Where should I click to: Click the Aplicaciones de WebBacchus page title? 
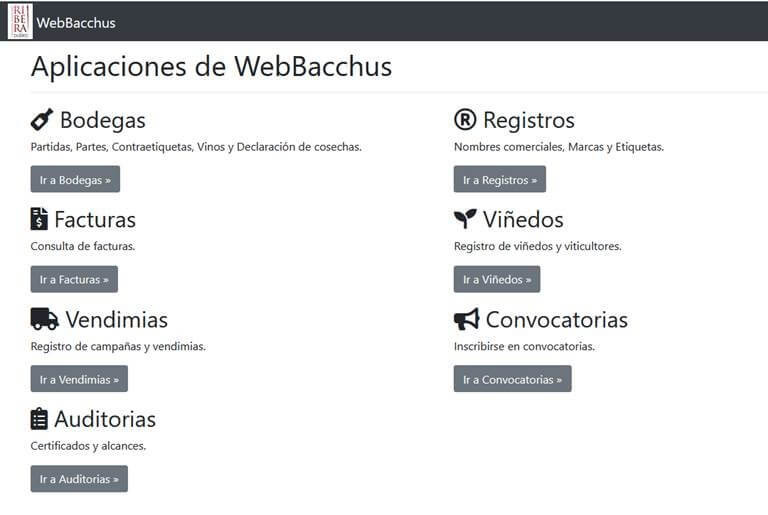point(212,66)
